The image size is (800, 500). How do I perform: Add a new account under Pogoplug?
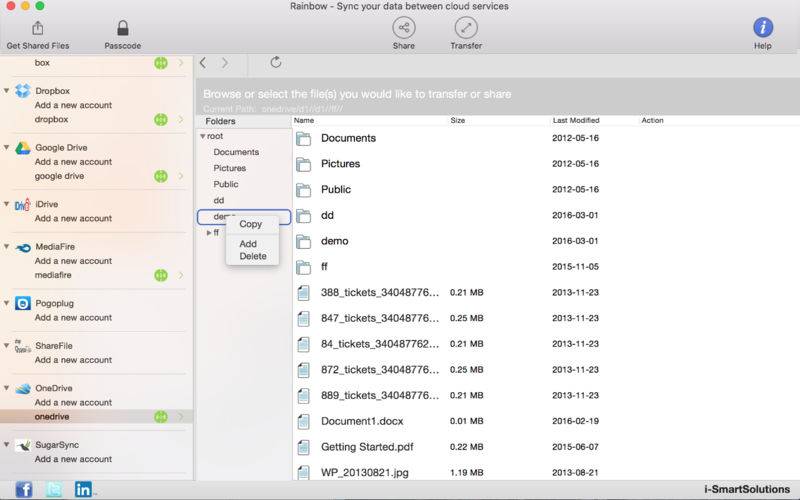73,317
